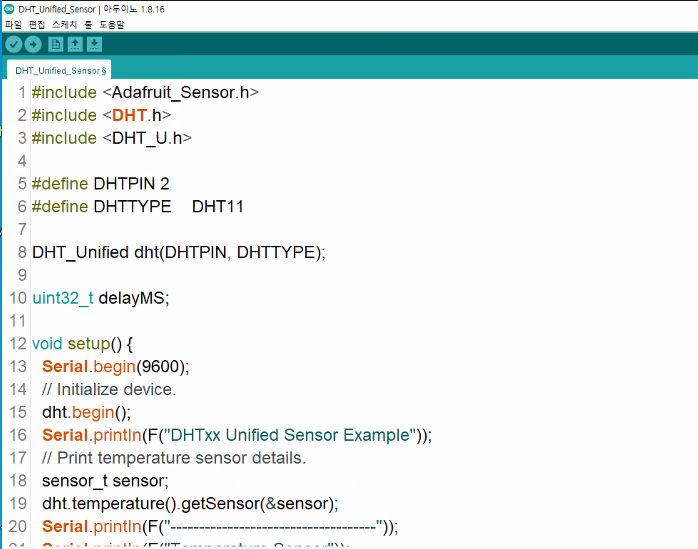Image resolution: width=698 pixels, height=549 pixels.
Task: Click the Upload arrow icon
Action: tap(33, 45)
